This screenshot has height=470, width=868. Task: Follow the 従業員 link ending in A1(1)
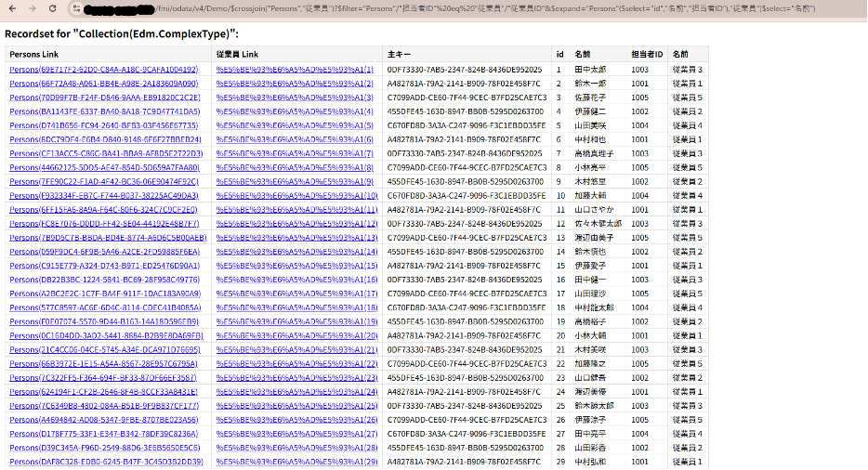[x=294, y=70]
